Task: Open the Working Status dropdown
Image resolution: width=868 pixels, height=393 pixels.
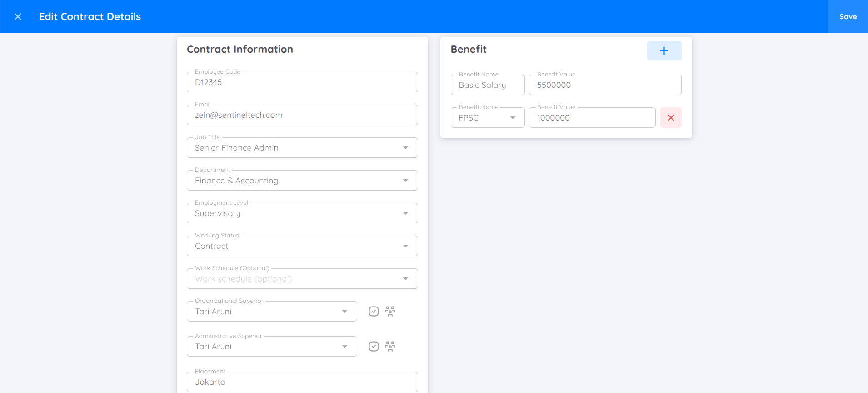Action: [x=405, y=246]
